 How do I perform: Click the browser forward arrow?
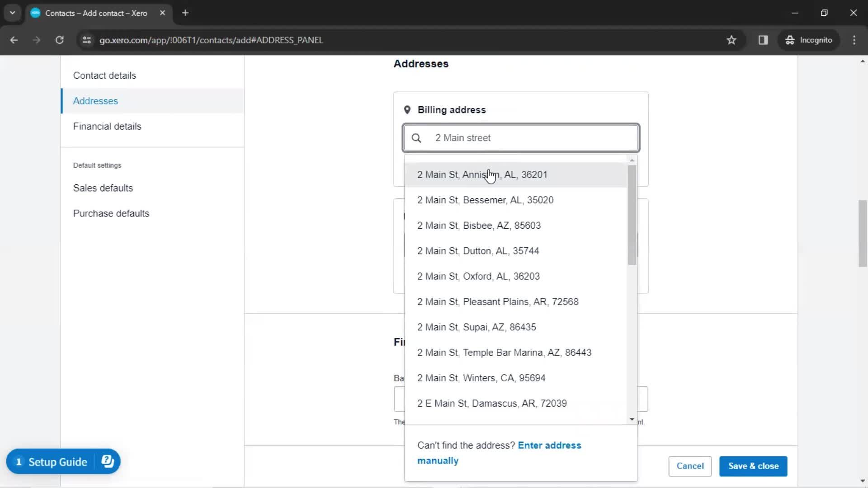(x=37, y=40)
